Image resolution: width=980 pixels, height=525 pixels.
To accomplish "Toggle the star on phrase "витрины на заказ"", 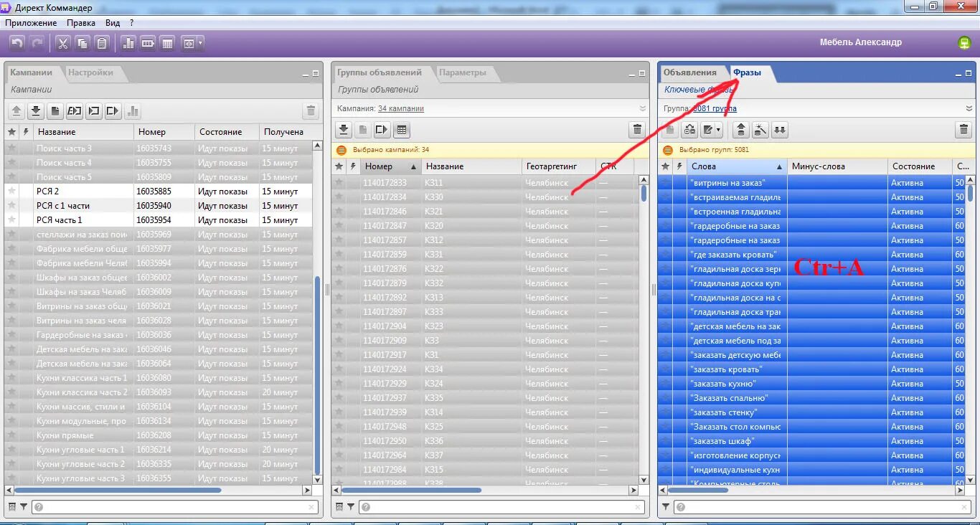I will [665, 182].
